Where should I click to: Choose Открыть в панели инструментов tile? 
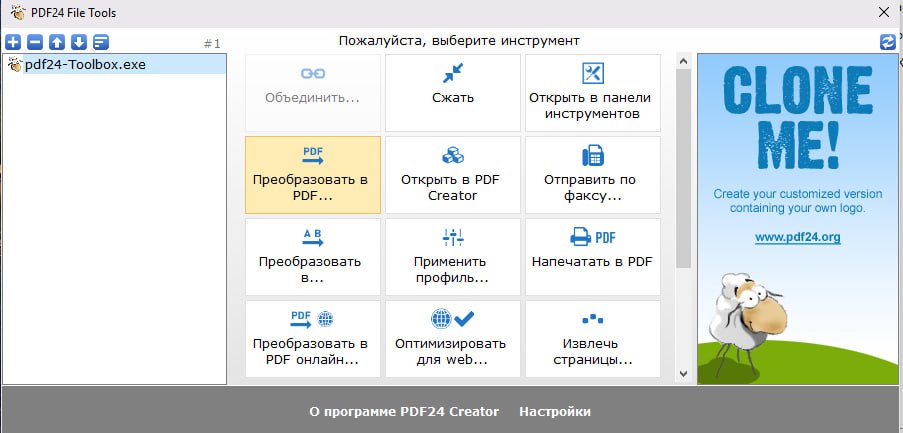point(593,93)
